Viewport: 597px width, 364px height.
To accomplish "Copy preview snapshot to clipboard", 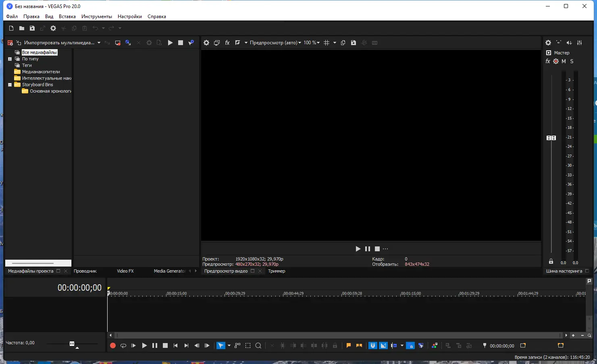I will [x=343, y=42].
